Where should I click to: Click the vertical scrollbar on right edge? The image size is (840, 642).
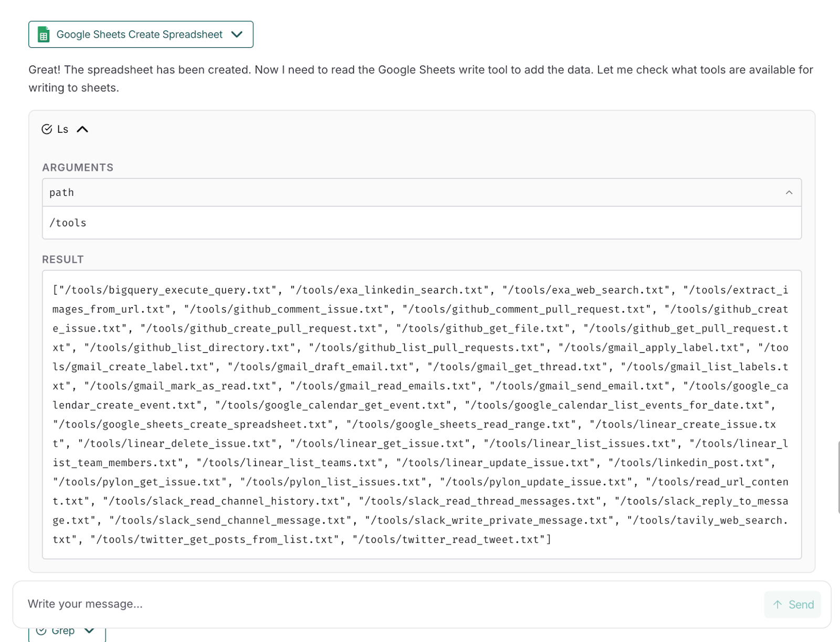[838, 477]
